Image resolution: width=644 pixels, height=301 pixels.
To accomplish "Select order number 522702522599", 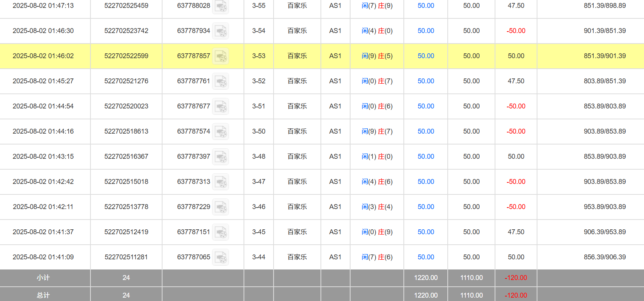I will tap(126, 56).
